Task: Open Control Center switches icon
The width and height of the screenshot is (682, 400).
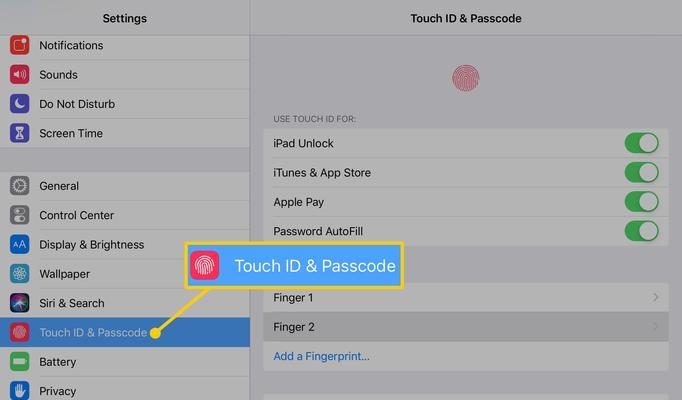Action: coord(20,215)
